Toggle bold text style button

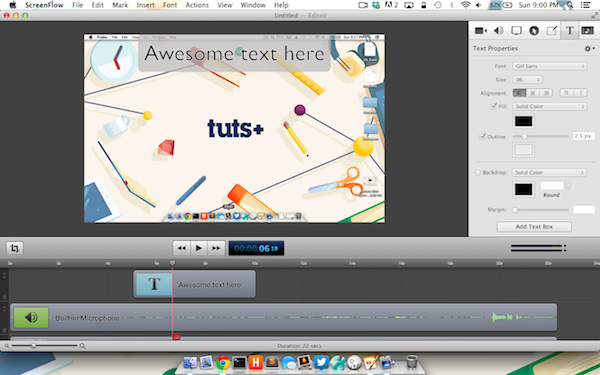(x=566, y=93)
